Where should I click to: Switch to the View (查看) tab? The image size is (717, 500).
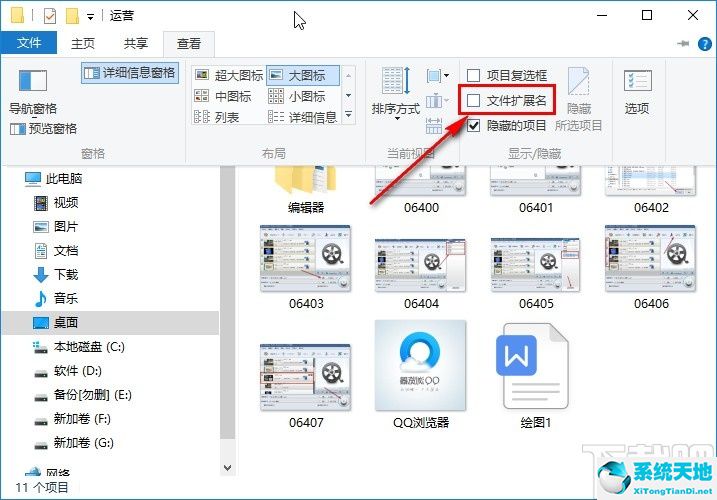[x=189, y=44]
